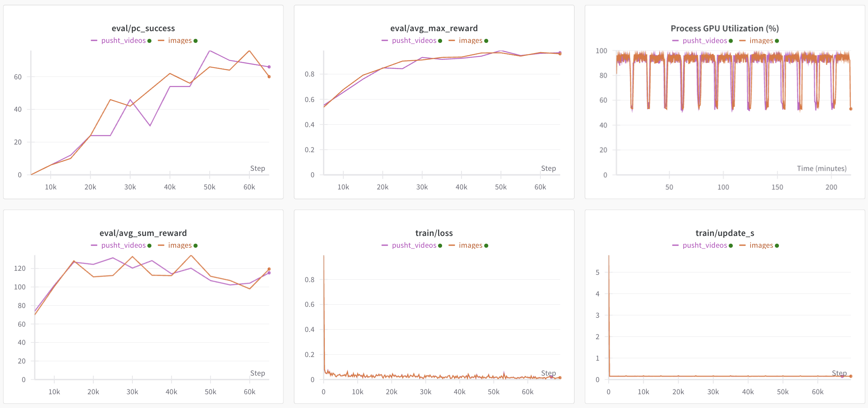Click orange line swatch in train/update_s legend
This screenshot has width=868, height=408.
(742, 246)
